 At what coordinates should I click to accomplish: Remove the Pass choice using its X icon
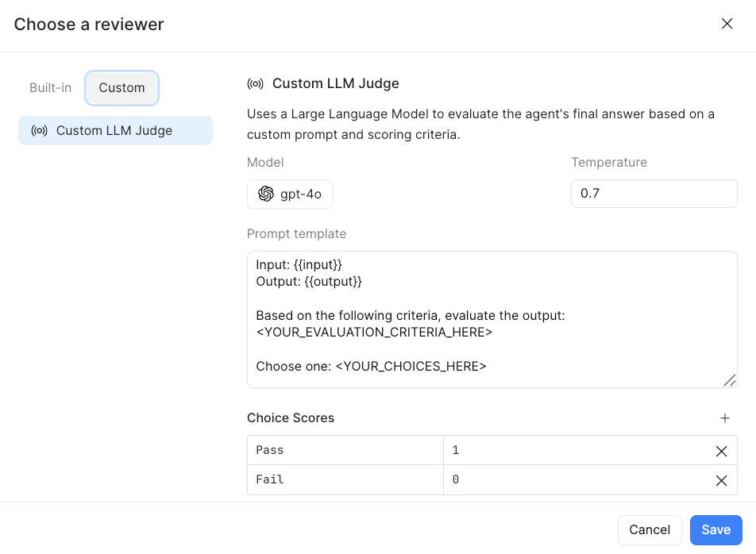pyautogui.click(x=721, y=451)
